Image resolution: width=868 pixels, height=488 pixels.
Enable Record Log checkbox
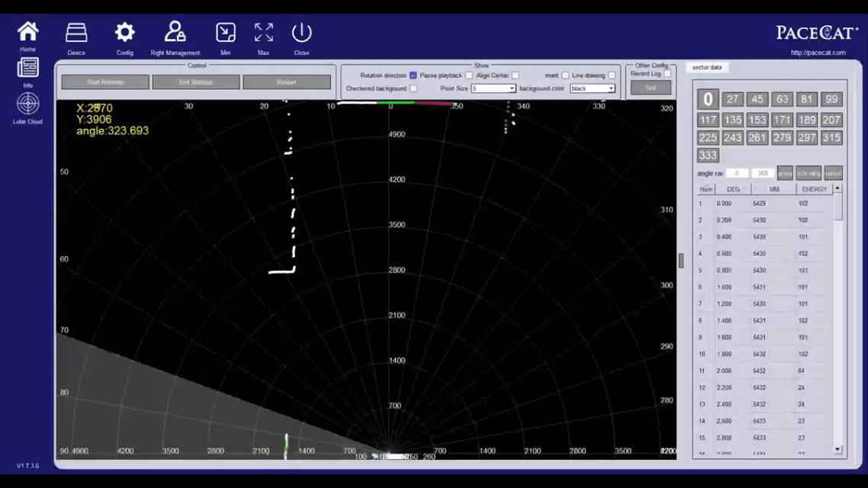tap(667, 74)
